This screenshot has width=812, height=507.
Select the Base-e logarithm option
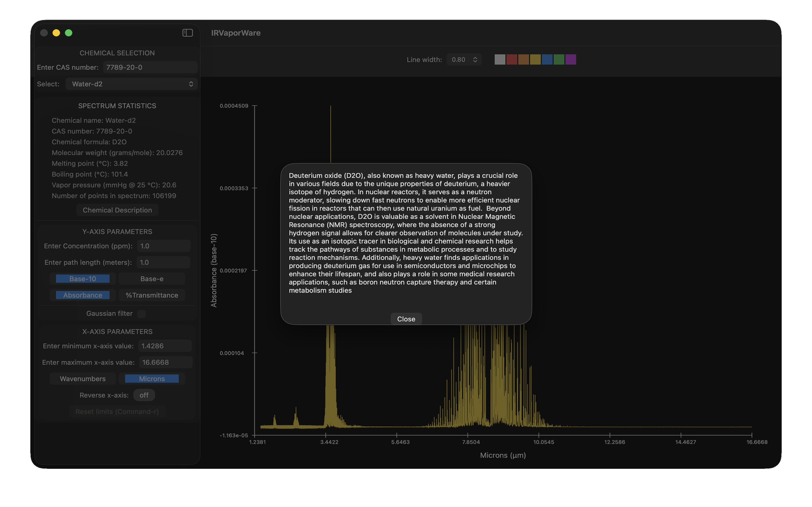click(152, 279)
